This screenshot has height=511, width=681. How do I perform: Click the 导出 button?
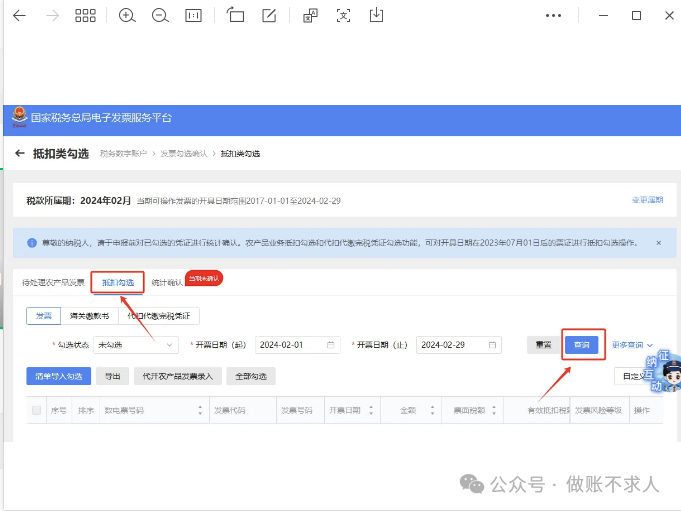[x=112, y=376]
